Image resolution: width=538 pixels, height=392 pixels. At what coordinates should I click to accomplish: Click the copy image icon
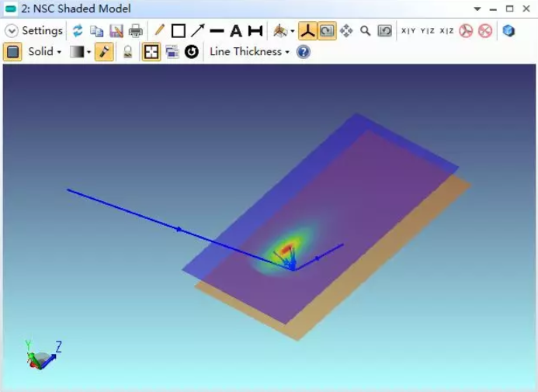coord(97,31)
